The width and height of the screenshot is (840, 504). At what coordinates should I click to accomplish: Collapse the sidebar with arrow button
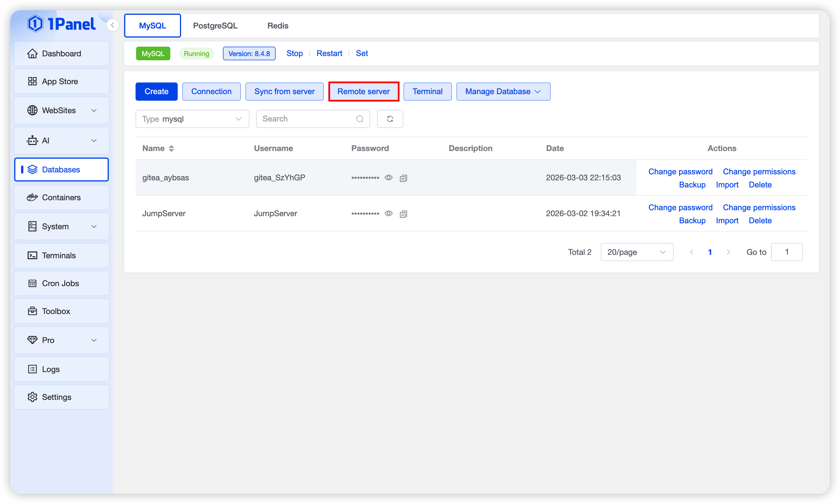click(x=112, y=25)
